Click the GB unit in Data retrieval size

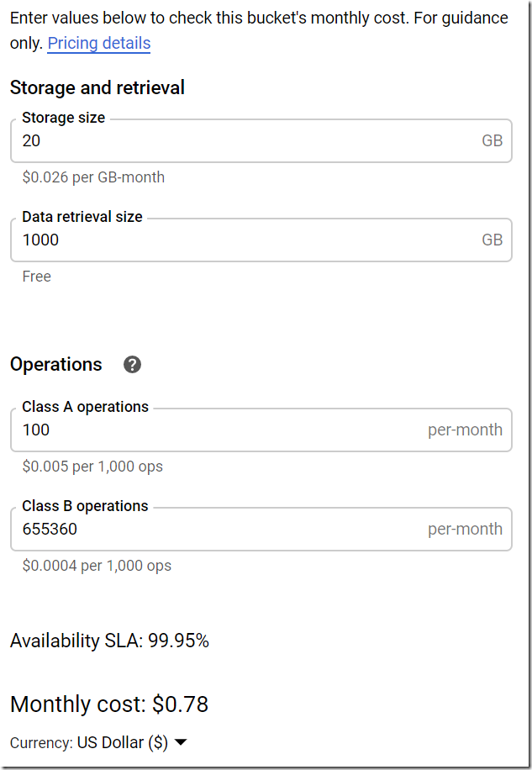(492, 240)
